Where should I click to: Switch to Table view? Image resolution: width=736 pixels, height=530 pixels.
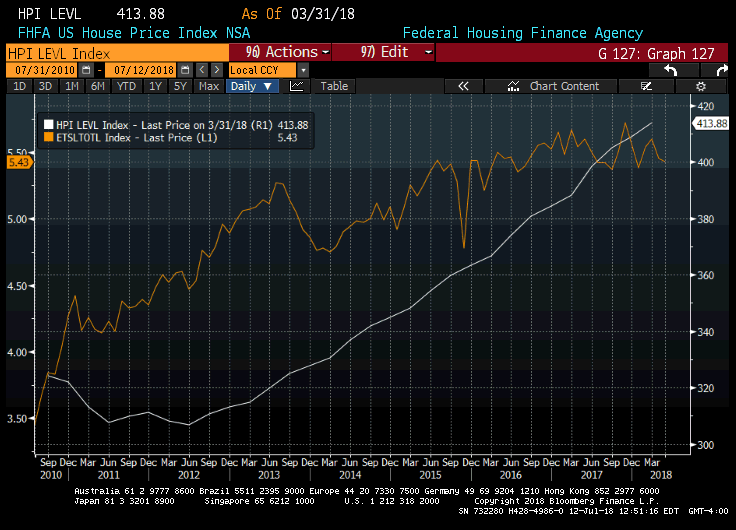point(334,86)
